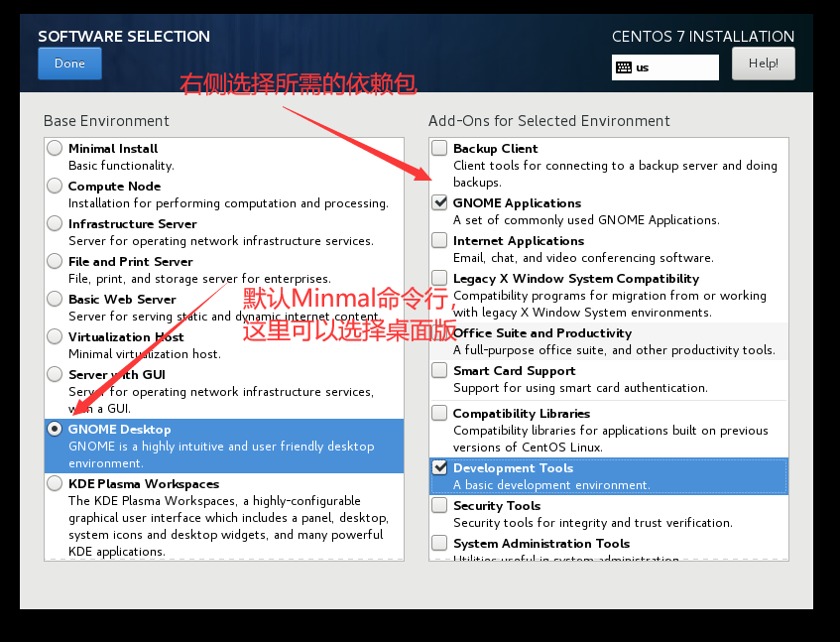Viewport: 840px width, 642px height.
Task: Click the blue Done button
Action: coord(69,64)
